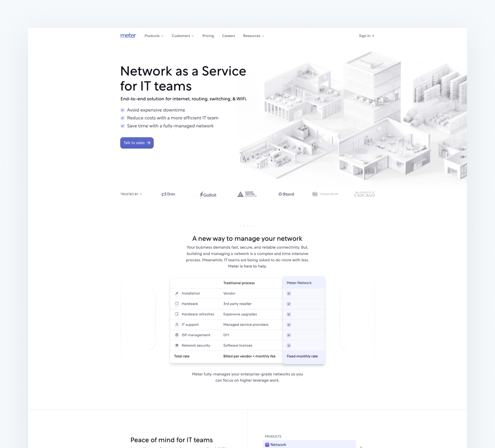Click the Installation wrench icon
495x448 pixels.
click(x=177, y=294)
